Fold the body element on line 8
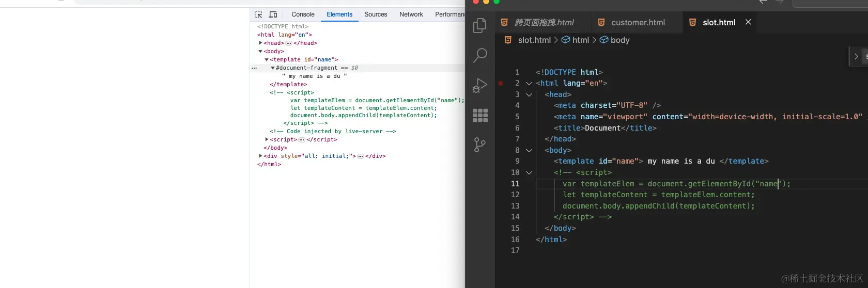The height and width of the screenshot is (288, 868). point(529,150)
